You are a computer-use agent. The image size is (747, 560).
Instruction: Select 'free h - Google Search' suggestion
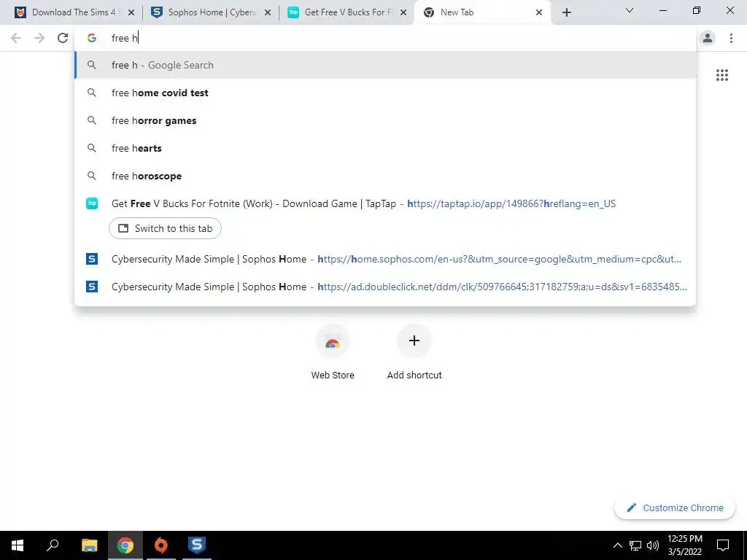point(385,65)
